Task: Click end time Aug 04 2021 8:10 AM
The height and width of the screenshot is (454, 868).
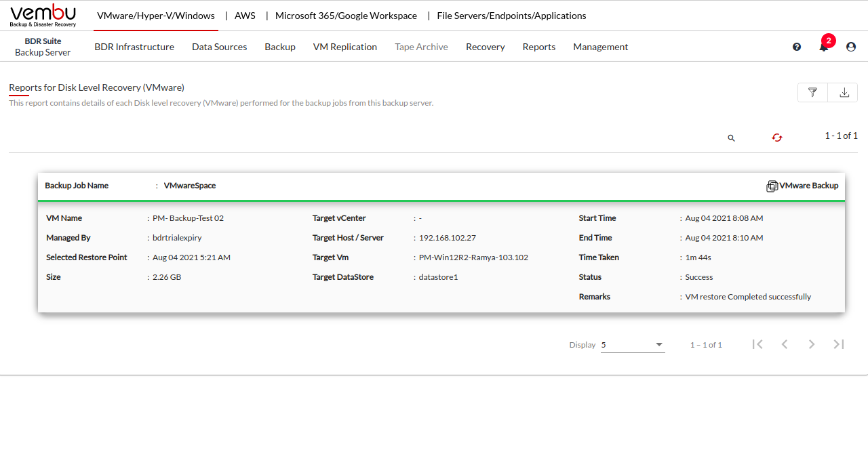Action: point(724,238)
